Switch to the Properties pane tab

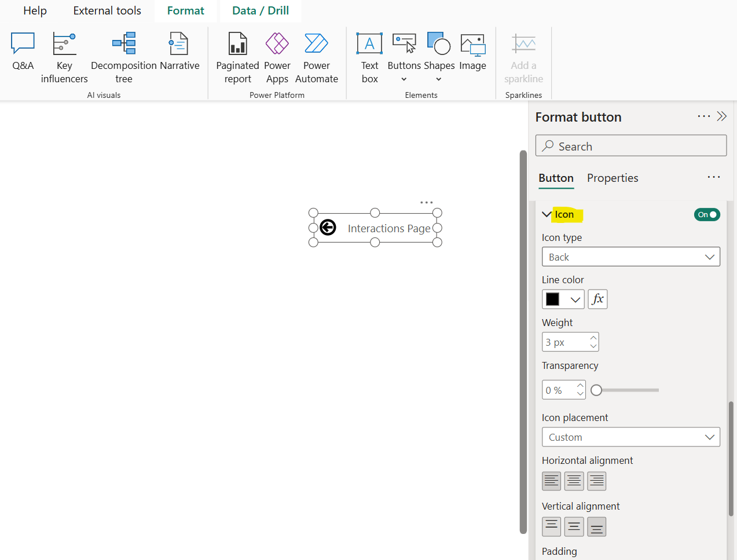[x=612, y=178]
